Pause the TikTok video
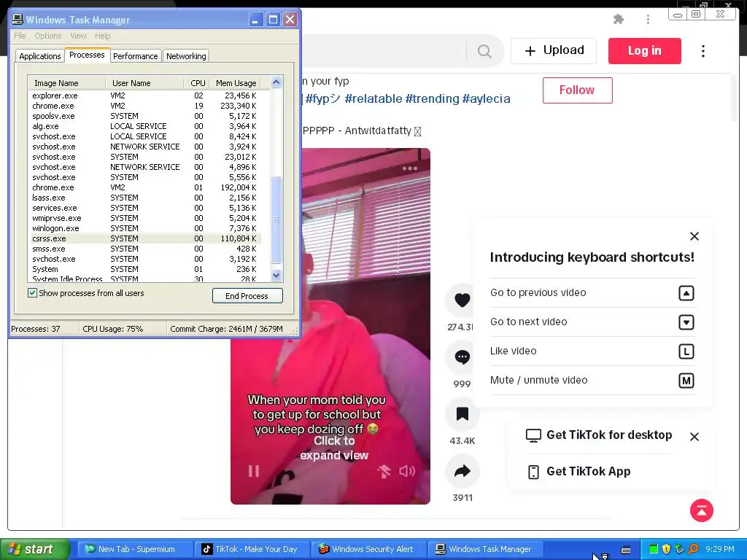 pos(254,471)
